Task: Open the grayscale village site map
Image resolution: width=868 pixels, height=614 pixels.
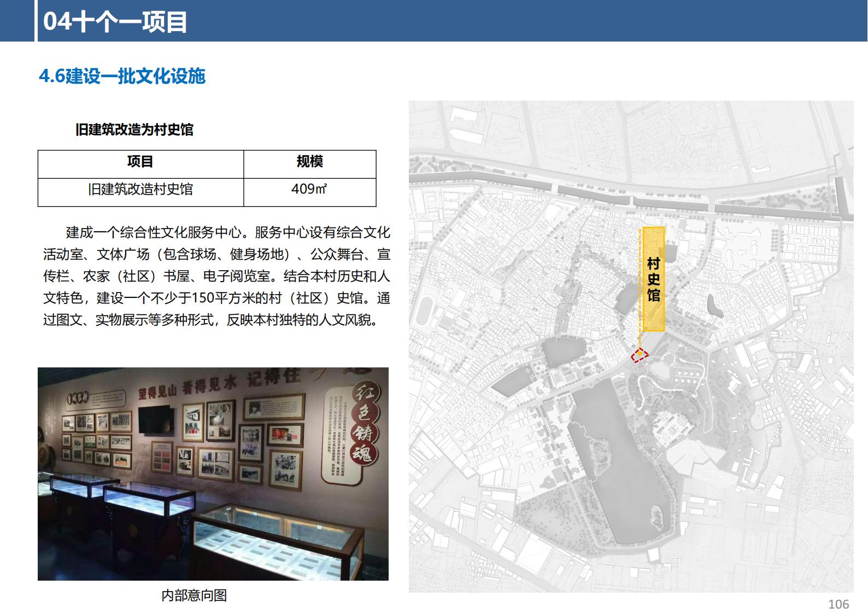Action: (x=631, y=346)
